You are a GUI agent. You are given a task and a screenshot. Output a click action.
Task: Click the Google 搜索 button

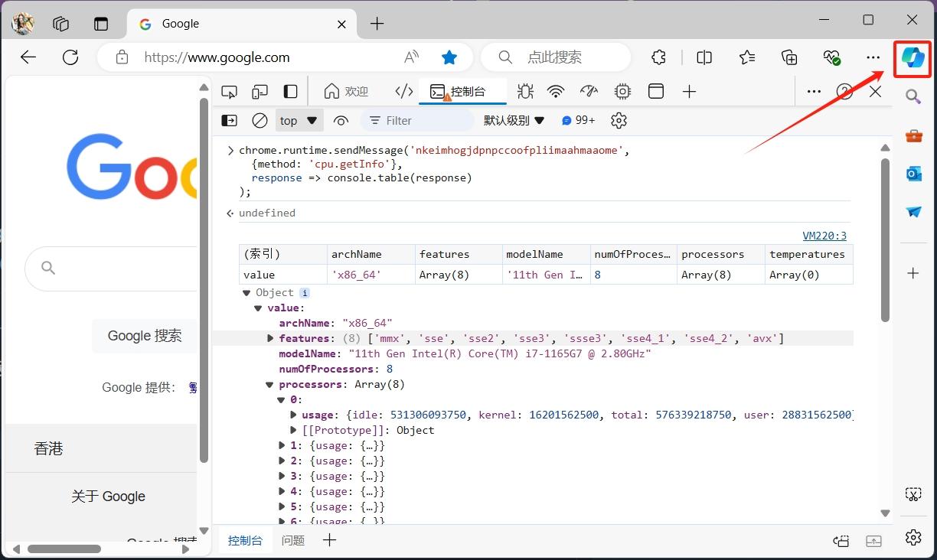click(145, 336)
